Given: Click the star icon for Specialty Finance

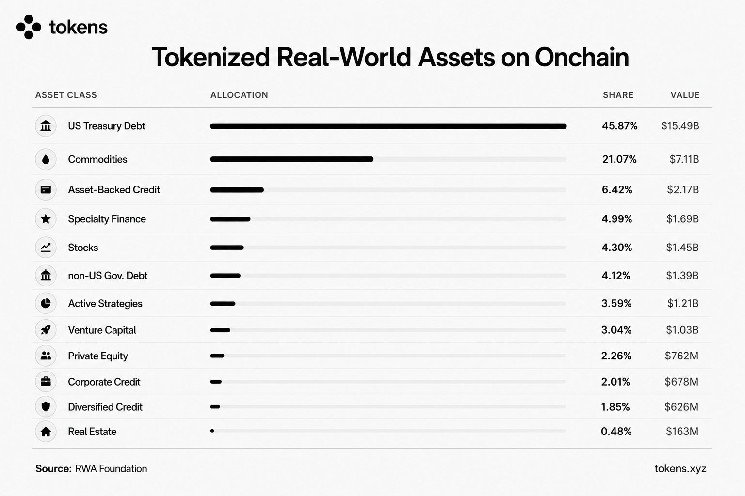Looking at the screenshot, I should [x=46, y=219].
